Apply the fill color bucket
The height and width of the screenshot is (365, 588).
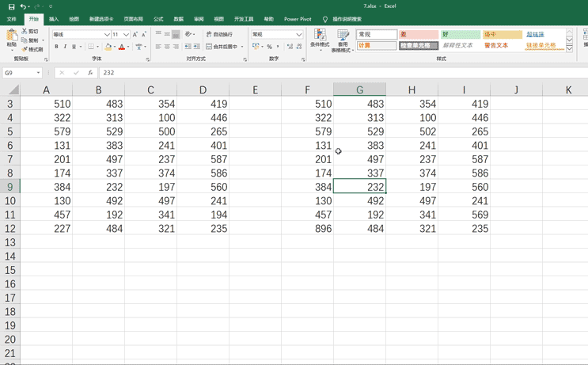[x=108, y=47]
